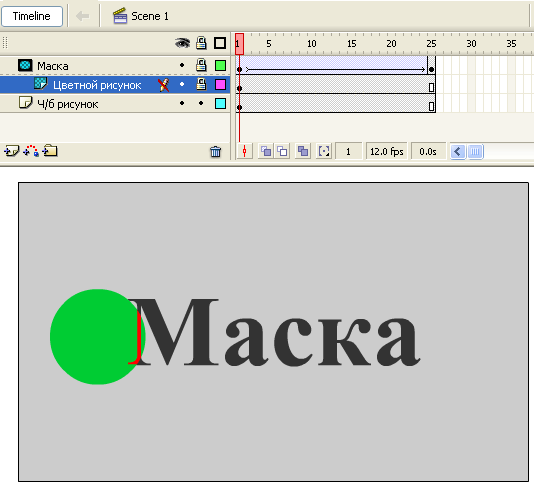Click the 12.0 fps frame rate field
The image size is (534, 490).
pos(387,152)
